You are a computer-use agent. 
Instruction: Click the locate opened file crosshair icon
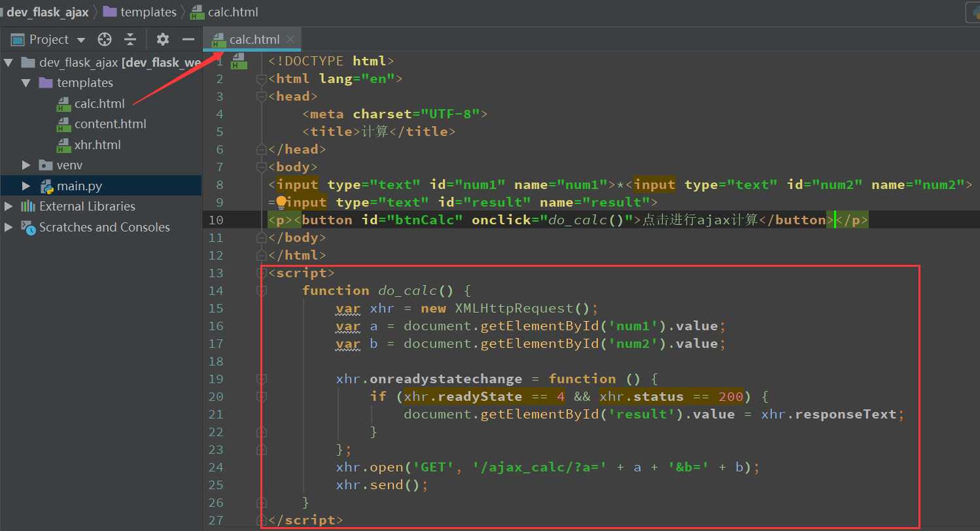pyautogui.click(x=105, y=39)
